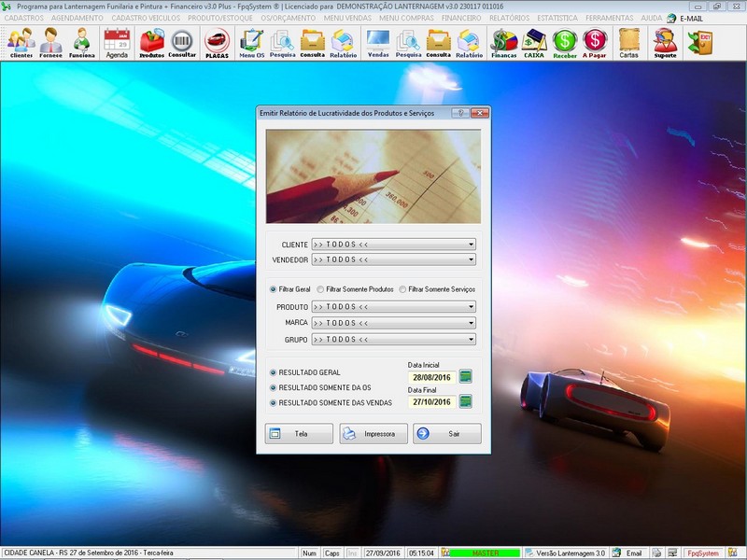Open the A Pagar icon

594,42
